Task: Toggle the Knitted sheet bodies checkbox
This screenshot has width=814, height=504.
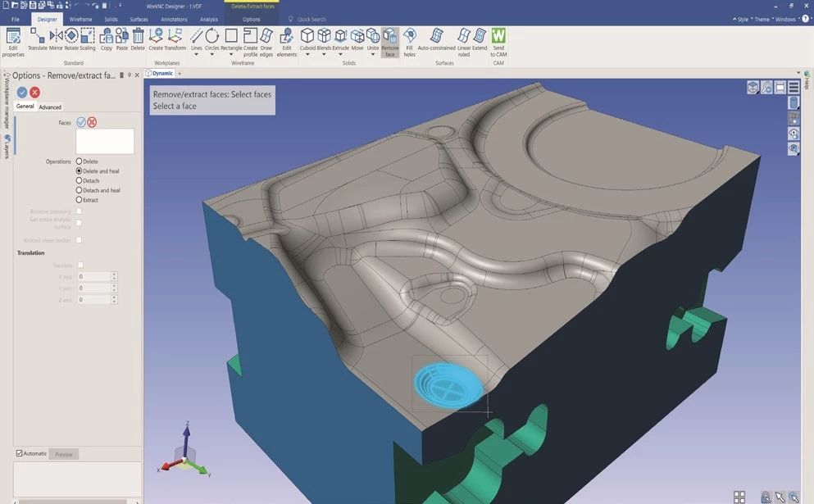Action: 79,240
